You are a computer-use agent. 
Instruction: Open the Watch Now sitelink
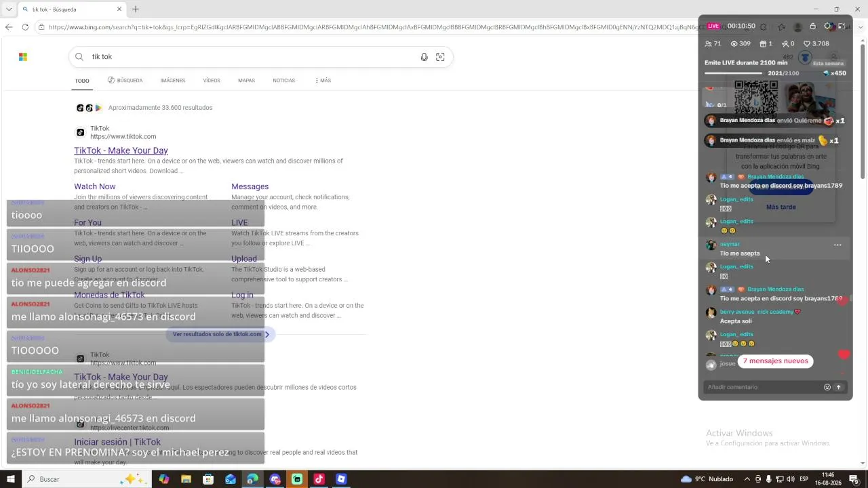click(95, 186)
